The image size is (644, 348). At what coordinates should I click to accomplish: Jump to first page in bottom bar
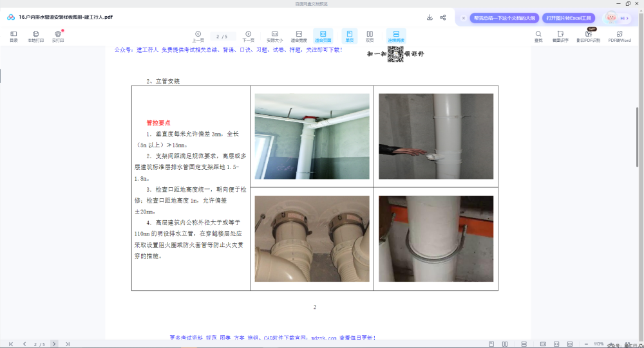(x=11, y=344)
